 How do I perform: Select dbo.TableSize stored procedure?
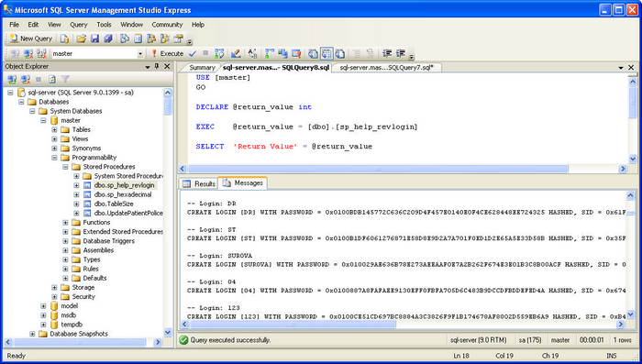click(x=114, y=204)
